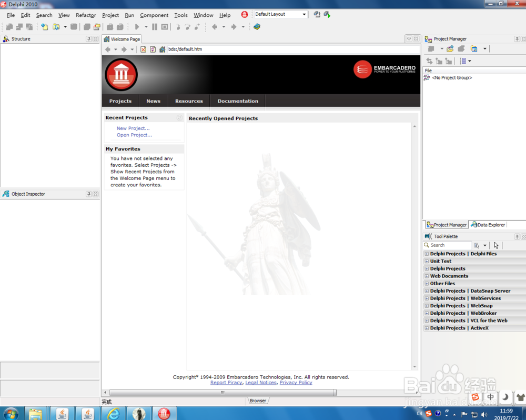Pin the Project Manager panel
This screenshot has width=526, height=420.
pyautogui.click(x=517, y=39)
